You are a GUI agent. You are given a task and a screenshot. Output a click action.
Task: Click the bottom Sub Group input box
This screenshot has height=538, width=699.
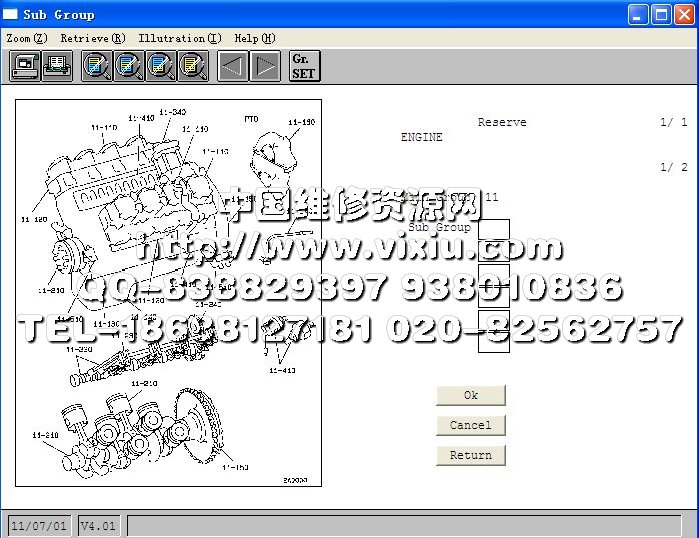pyautogui.click(x=493, y=340)
